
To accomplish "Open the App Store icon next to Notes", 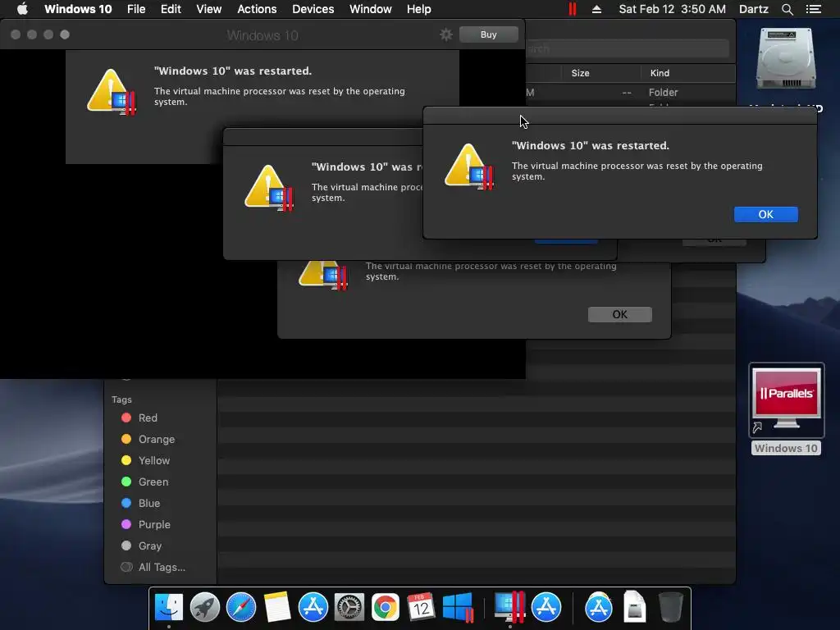I will pos(313,608).
